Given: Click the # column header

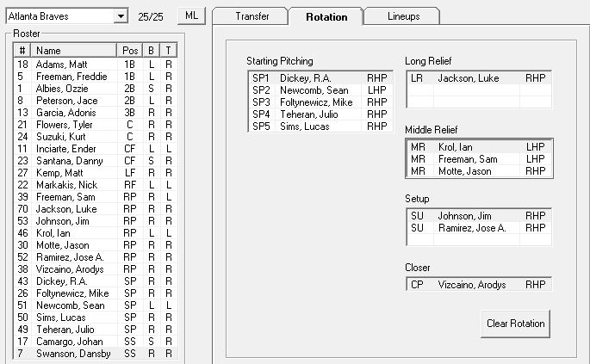Looking at the screenshot, I should click(22, 51).
